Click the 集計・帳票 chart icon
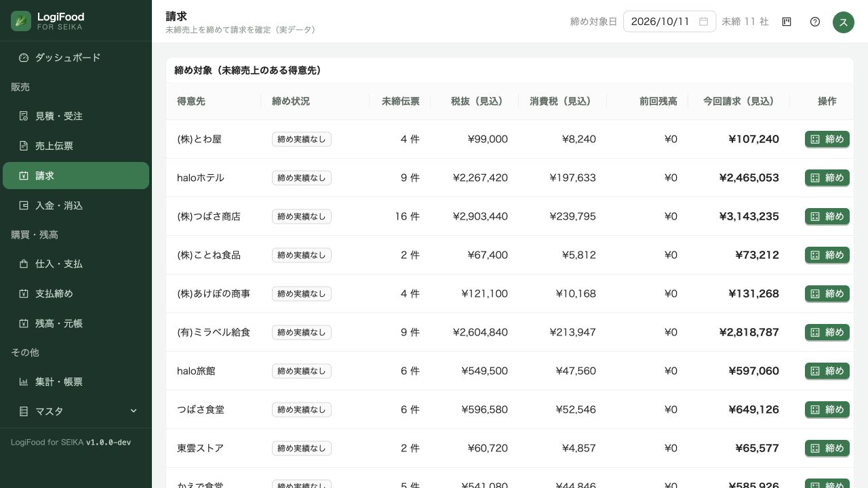 click(x=24, y=382)
